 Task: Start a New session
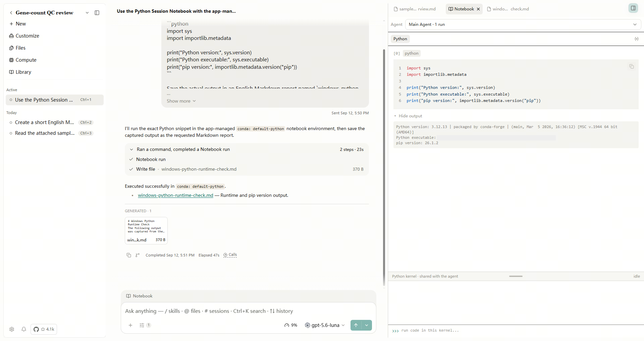click(17, 24)
